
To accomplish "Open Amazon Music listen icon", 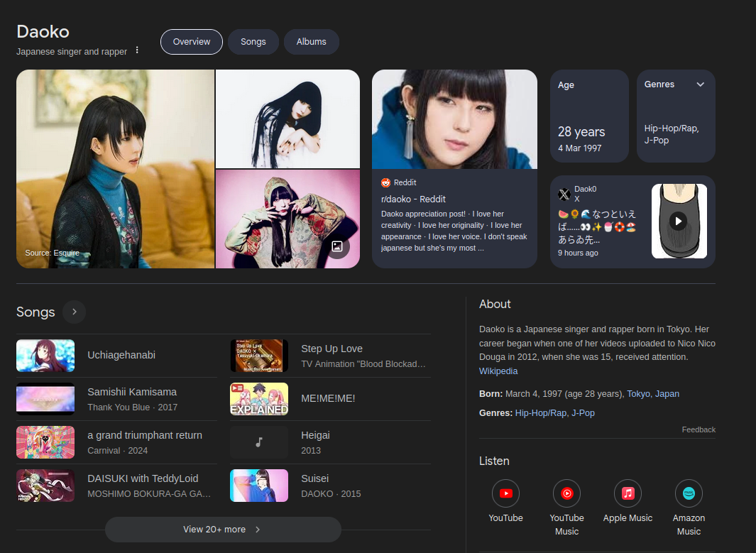I will click(x=689, y=493).
